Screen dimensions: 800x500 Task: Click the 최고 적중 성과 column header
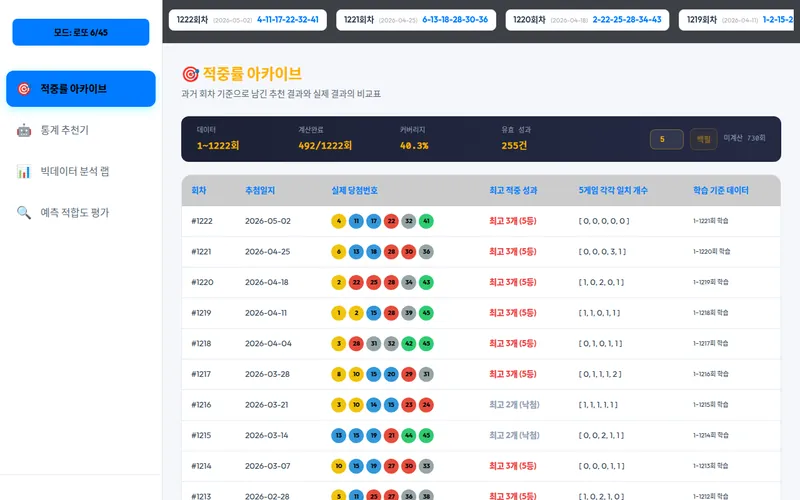(x=513, y=190)
